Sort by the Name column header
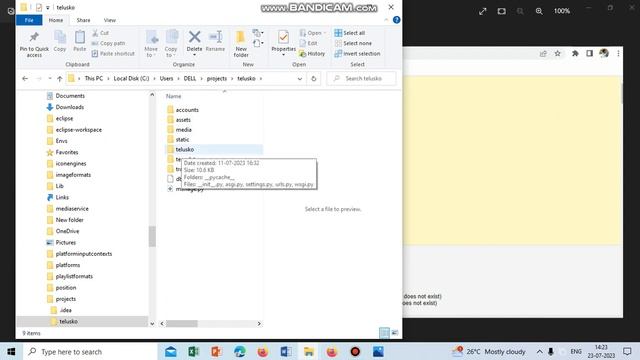Screen dimensions: 640x360 (x=173, y=96)
